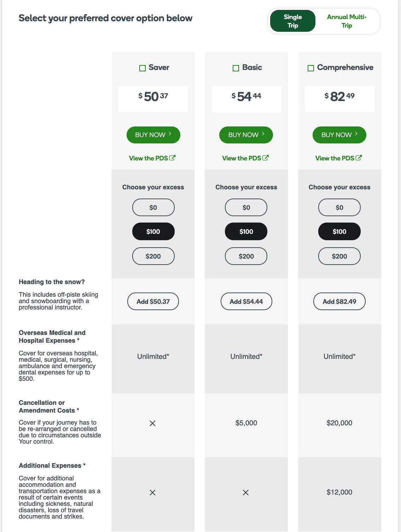Choose $200 excess for Saver
Viewport: 401px width, 532px height.
(153, 256)
